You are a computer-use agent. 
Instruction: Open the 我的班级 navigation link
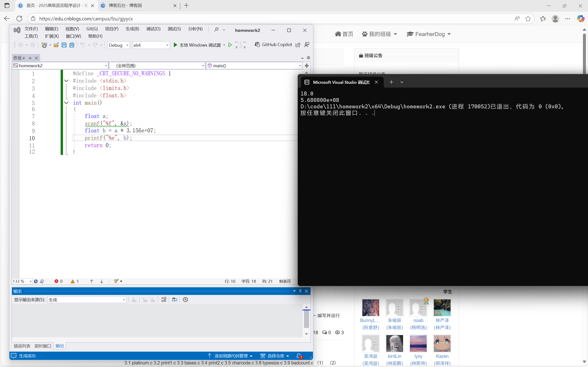[x=380, y=34]
